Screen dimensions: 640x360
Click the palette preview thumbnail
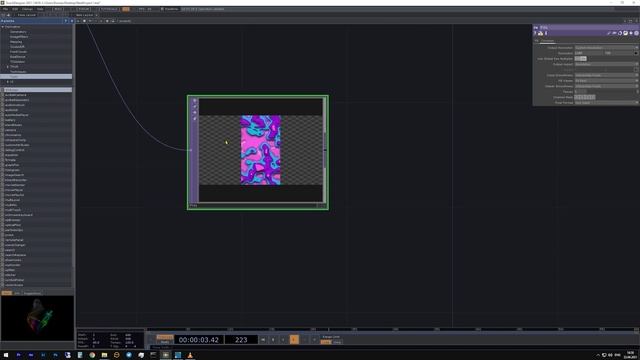(37, 318)
